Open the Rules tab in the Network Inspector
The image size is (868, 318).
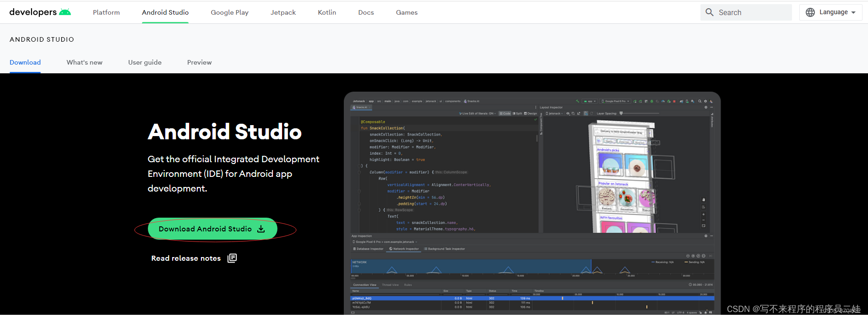(x=408, y=285)
